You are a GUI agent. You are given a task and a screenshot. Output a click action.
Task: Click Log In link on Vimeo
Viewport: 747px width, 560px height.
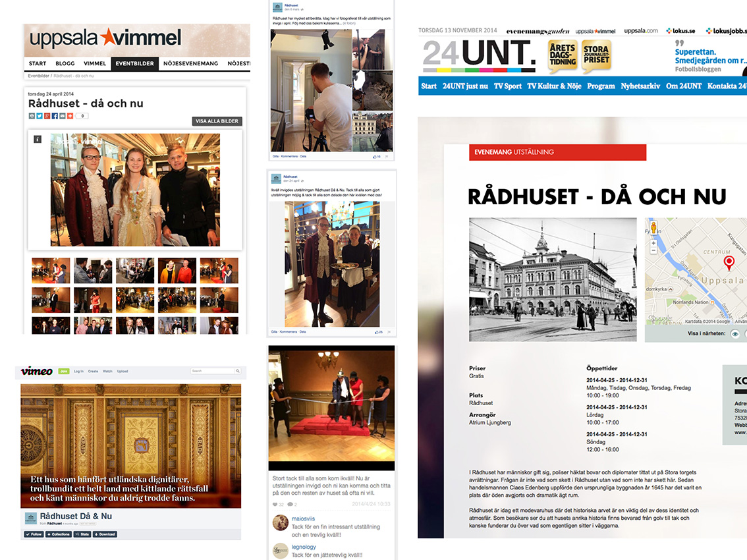78,372
